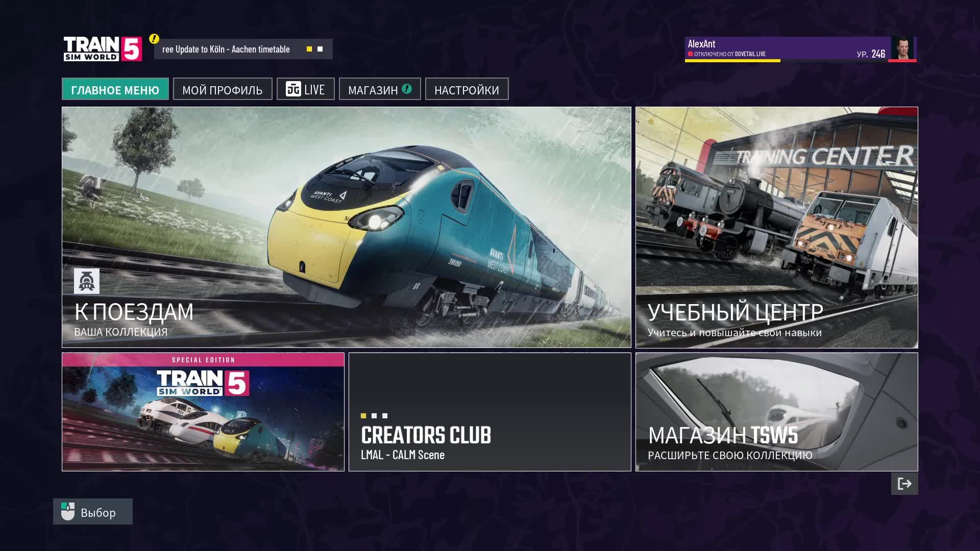Select the first yellow news page dot

click(x=309, y=49)
